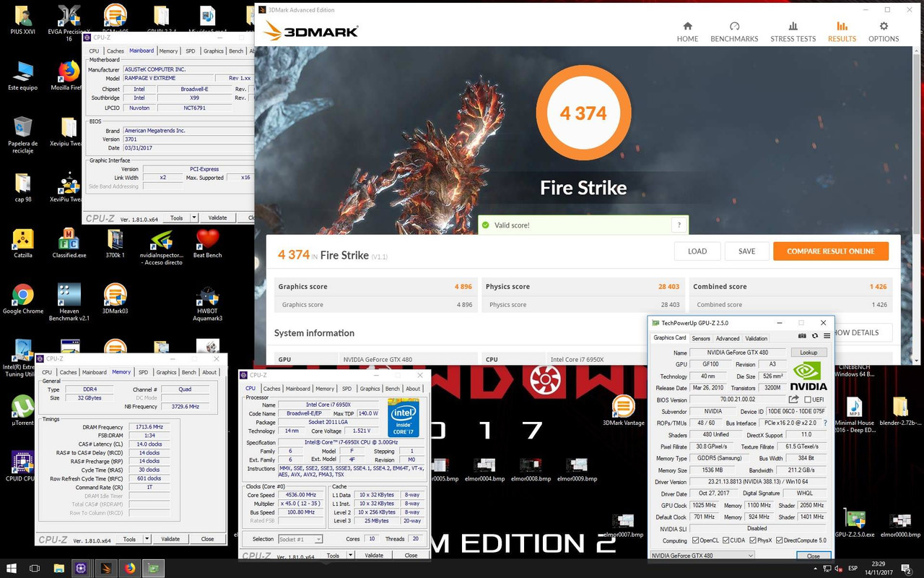Open Papelera de reciclaje on desktop
This screenshot has width=924, height=578.
(x=23, y=134)
